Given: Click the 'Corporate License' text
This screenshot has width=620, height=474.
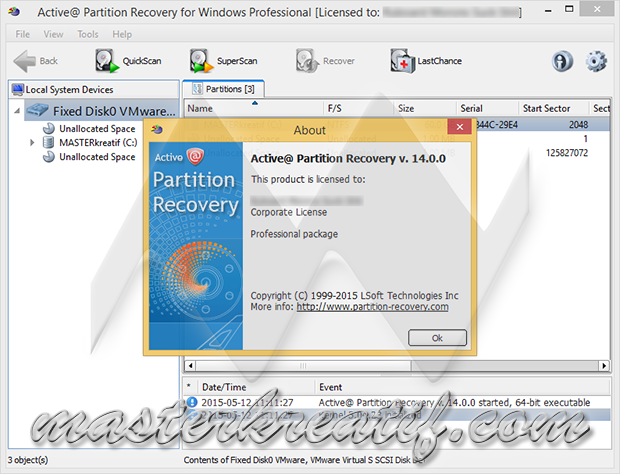Looking at the screenshot, I should (289, 212).
